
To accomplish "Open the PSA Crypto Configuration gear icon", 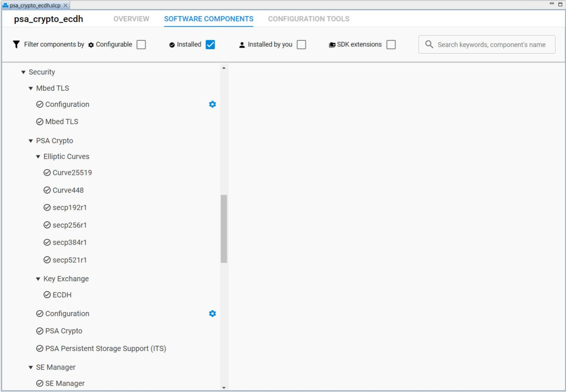I will point(212,313).
